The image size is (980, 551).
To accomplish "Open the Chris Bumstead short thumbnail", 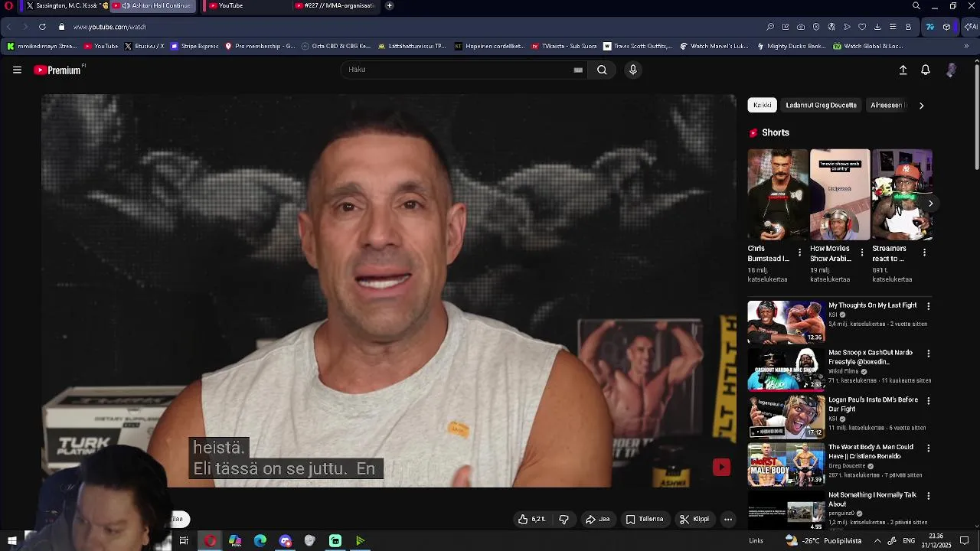I will tap(778, 194).
